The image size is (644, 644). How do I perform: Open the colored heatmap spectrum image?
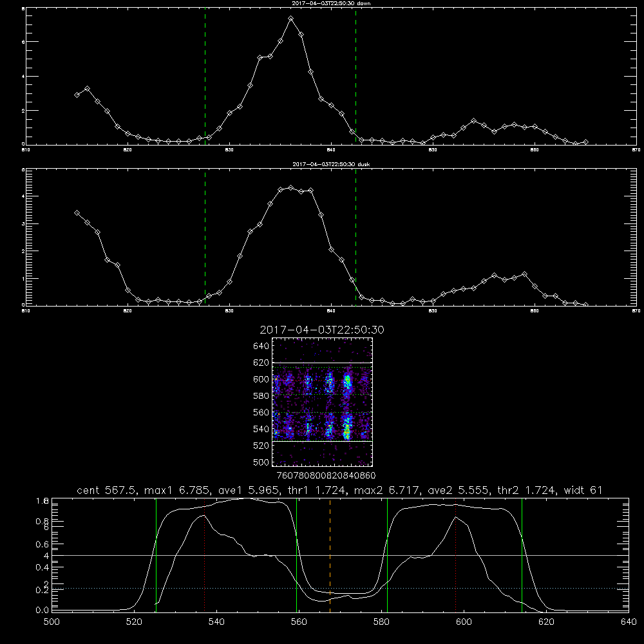tap(322, 402)
